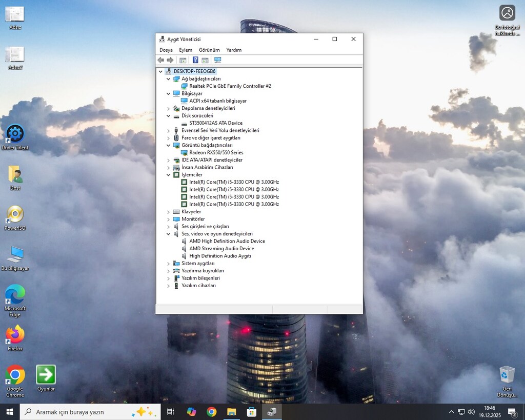Click the Depolama denetleyicileri icon

(x=176, y=108)
